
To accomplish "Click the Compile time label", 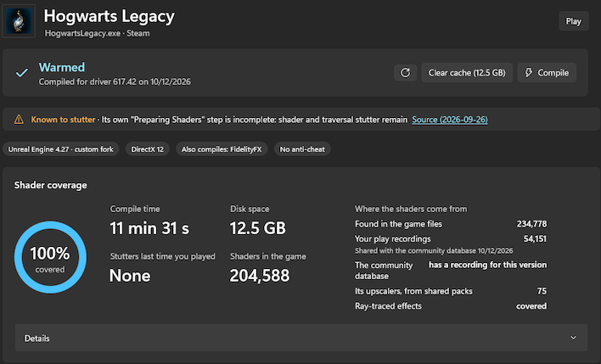I will [135, 209].
